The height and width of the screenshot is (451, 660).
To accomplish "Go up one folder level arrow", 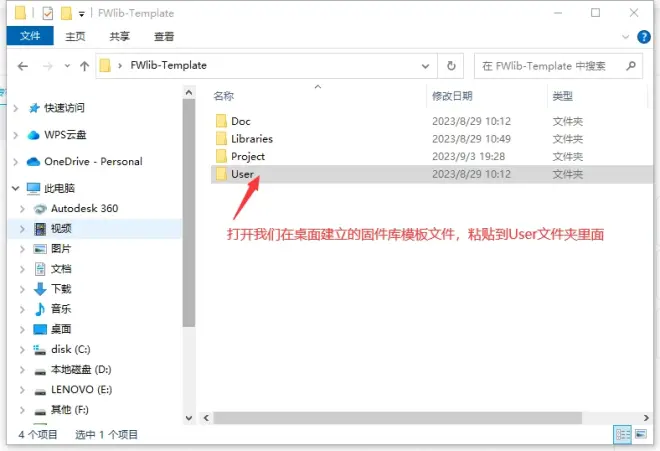I will click(x=85, y=66).
